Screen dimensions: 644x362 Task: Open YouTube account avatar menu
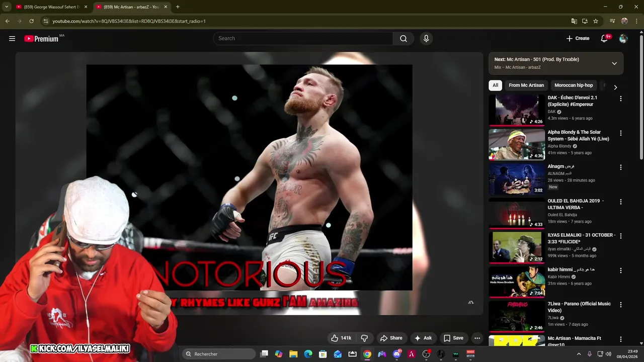click(x=623, y=38)
